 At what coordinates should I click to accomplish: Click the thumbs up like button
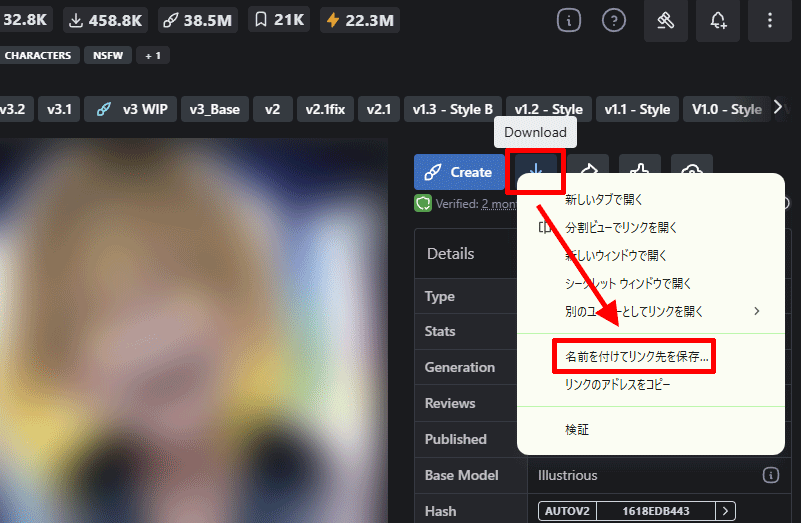[640, 164]
